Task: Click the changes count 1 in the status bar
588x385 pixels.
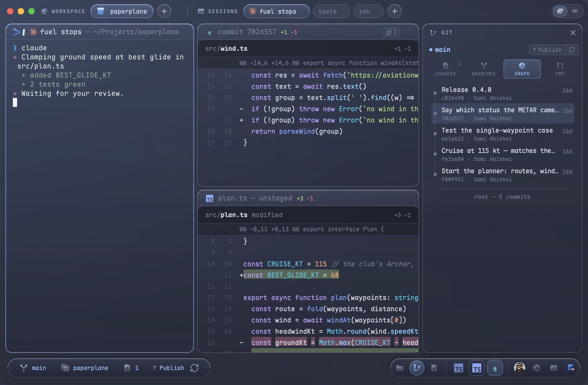Action: [x=131, y=368]
